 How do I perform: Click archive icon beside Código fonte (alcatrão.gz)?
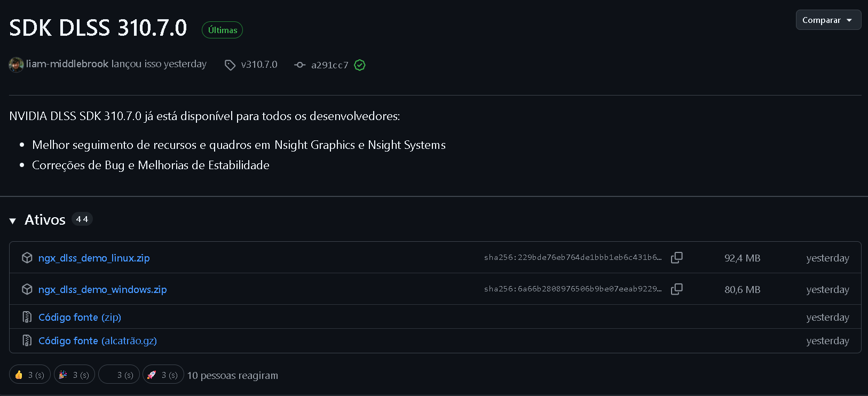click(x=27, y=340)
